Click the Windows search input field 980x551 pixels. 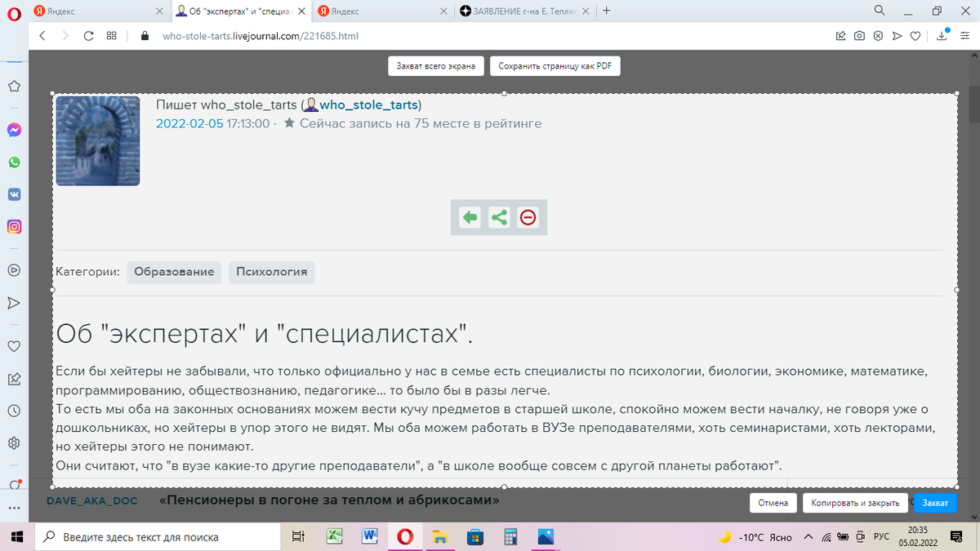[156, 537]
